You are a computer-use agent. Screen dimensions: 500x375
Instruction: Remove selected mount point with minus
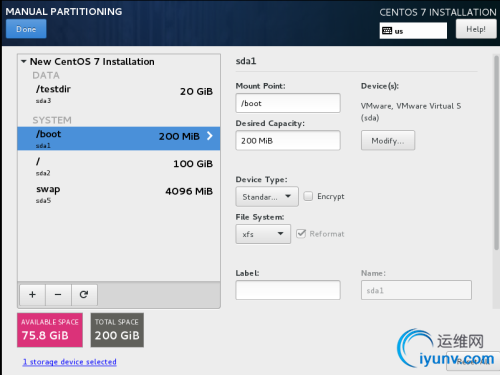[x=58, y=295]
